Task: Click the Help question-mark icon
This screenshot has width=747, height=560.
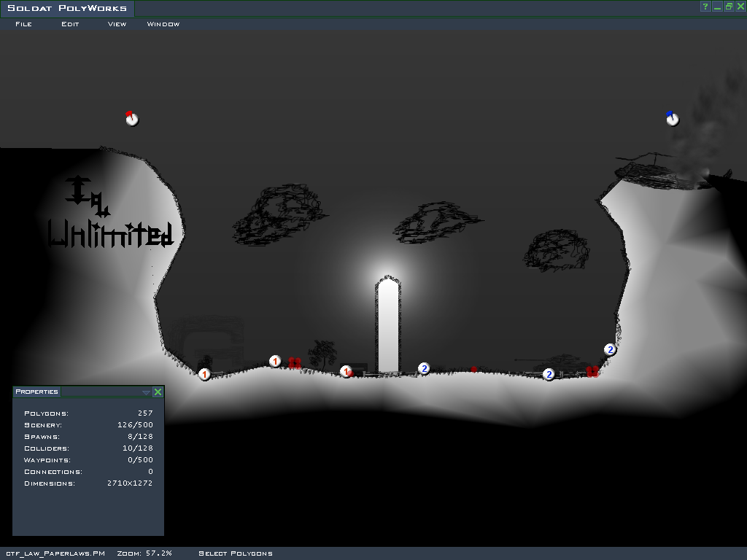Action: [x=705, y=7]
